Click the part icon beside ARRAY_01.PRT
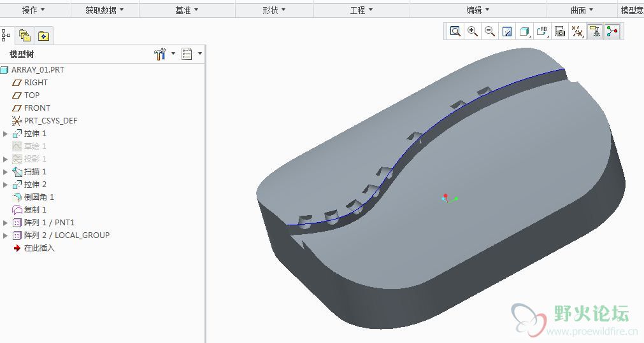This screenshot has height=343, width=644. click(4, 70)
